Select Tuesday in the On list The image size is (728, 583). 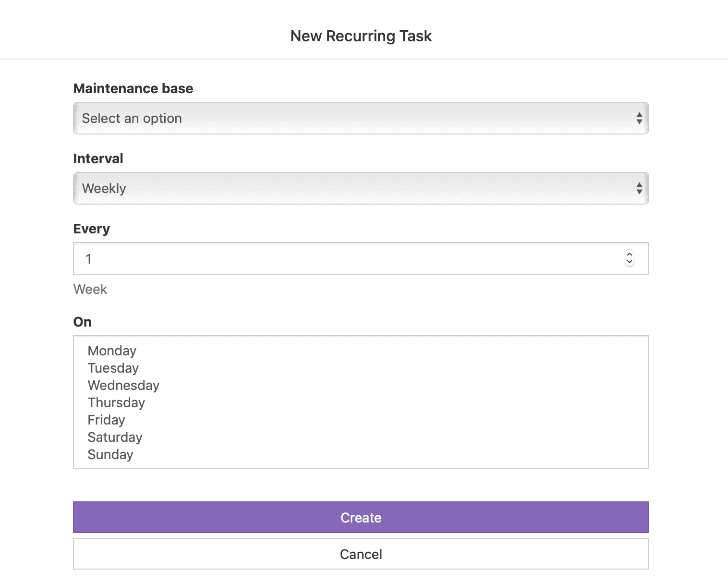[x=113, y=368]
